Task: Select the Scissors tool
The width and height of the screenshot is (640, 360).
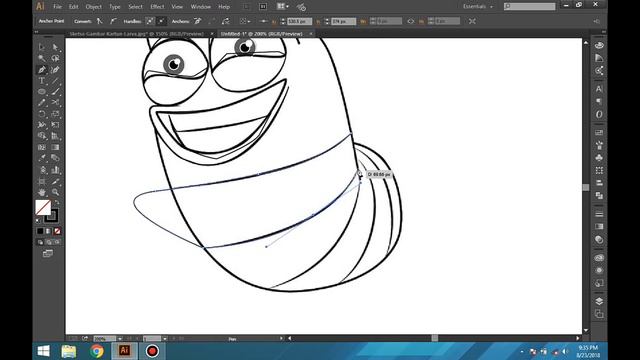Action: pyautogui.click(x=55, y=103)
